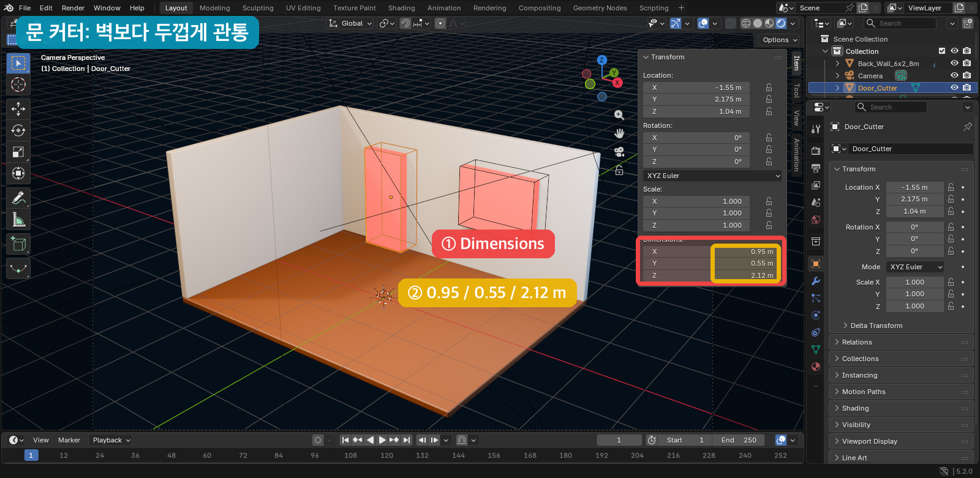The height and width of the screenshot is (478, 980).
Task: Disable Collection in renders camera icon
Action: pyautogui.click(x=967, y=51)
